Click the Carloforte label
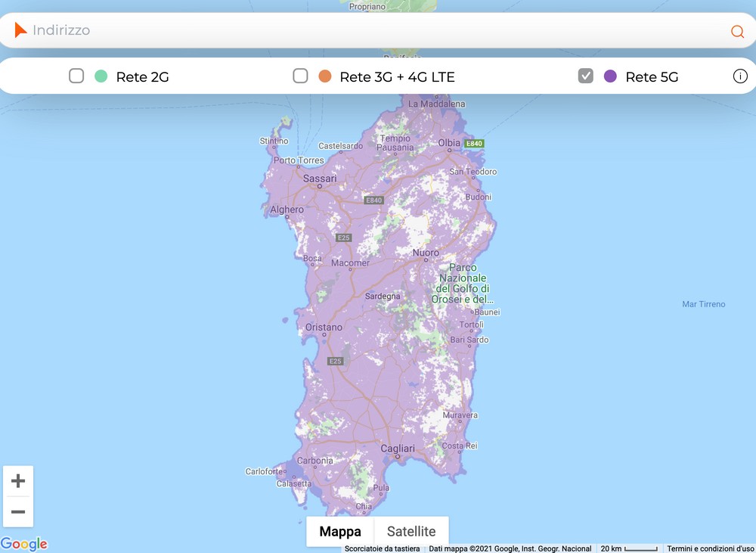756x553 pixels. pyautogui.click(x=264, y=471)
